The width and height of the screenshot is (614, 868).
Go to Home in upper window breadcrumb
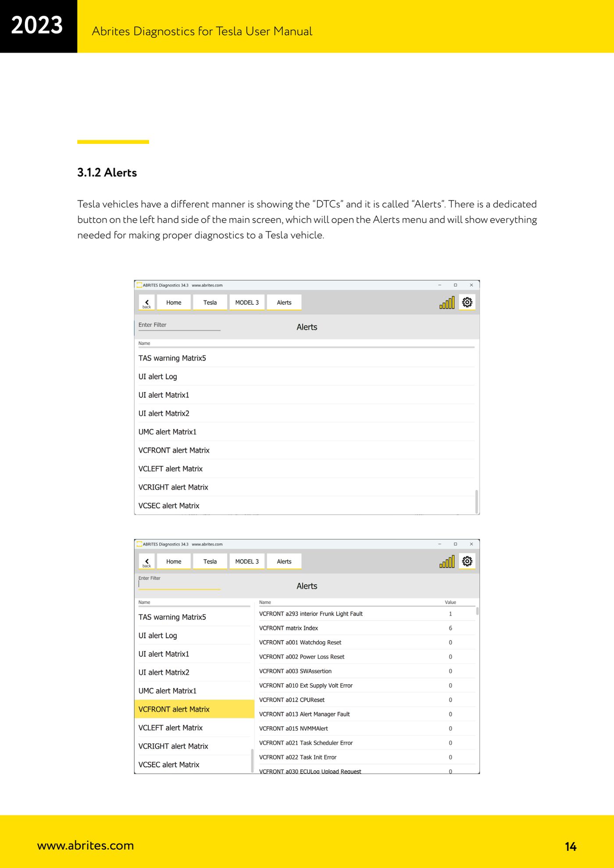174,303
